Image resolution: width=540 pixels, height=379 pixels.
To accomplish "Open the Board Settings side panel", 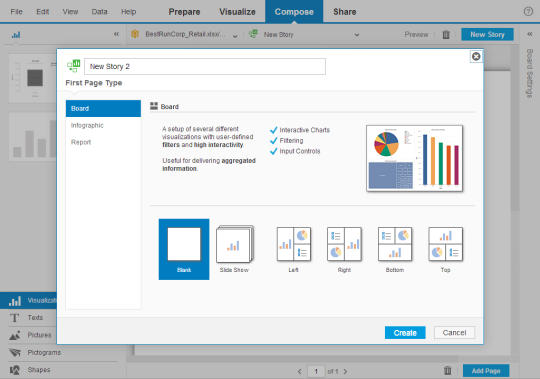I will 530,73.
